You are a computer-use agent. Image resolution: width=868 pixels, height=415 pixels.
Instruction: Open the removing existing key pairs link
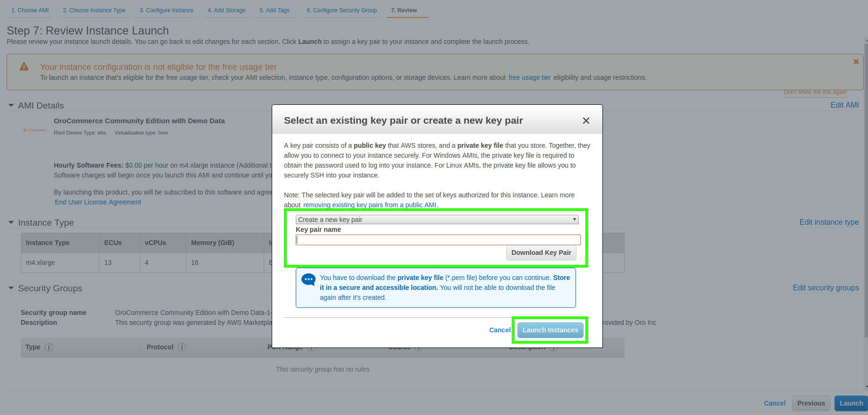369,205
